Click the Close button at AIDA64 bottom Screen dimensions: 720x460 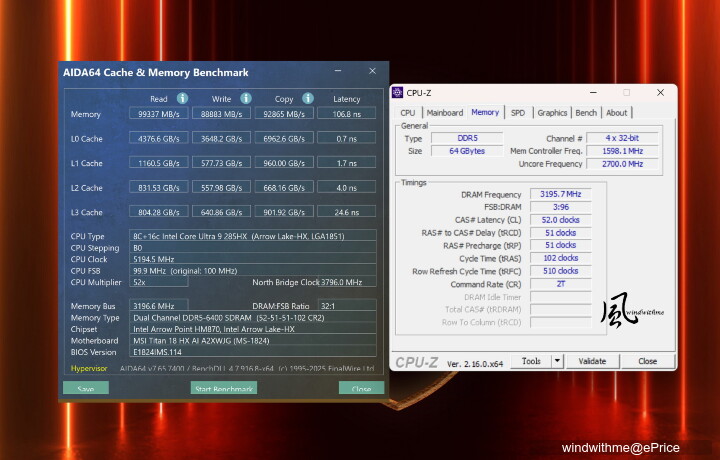[x=361, y=388]
